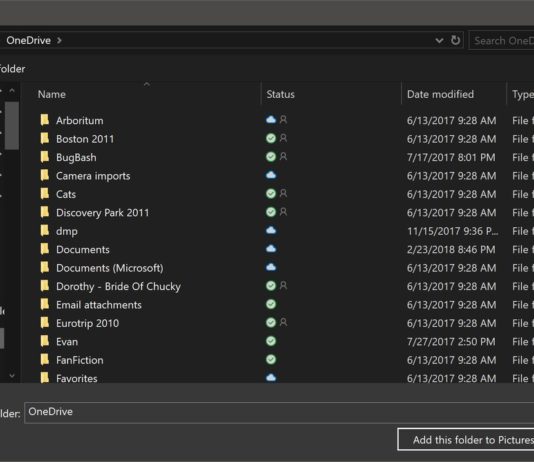
Task: Click the cloud status icon for Camera imports
Action: pyautogui.click(x=271, y=175)
